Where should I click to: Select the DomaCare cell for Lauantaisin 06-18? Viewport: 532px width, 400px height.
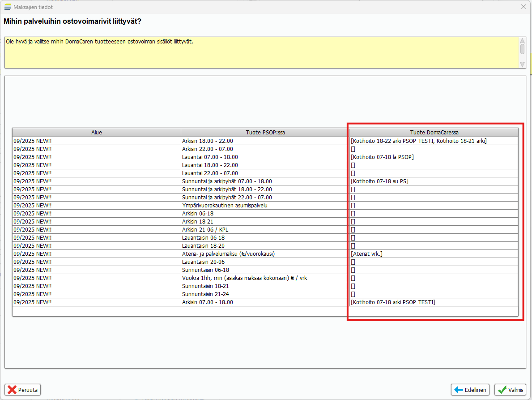(434, 238)
